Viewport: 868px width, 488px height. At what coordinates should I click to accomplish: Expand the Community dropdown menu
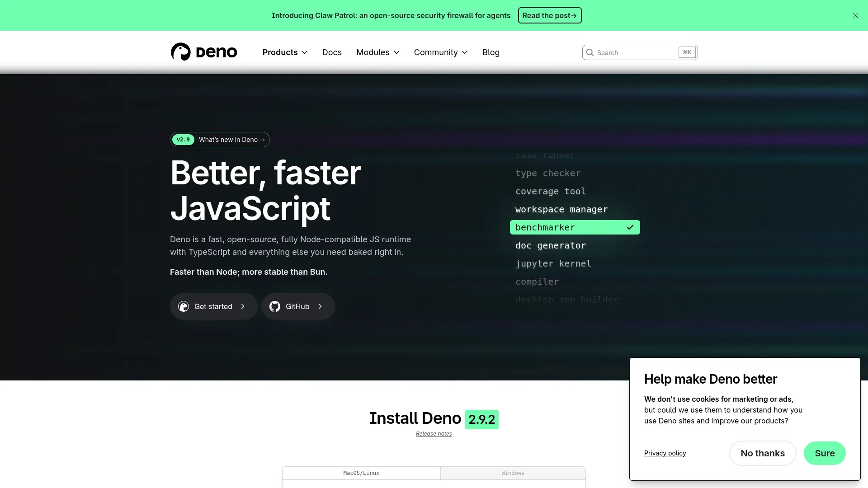pos(441,52)
